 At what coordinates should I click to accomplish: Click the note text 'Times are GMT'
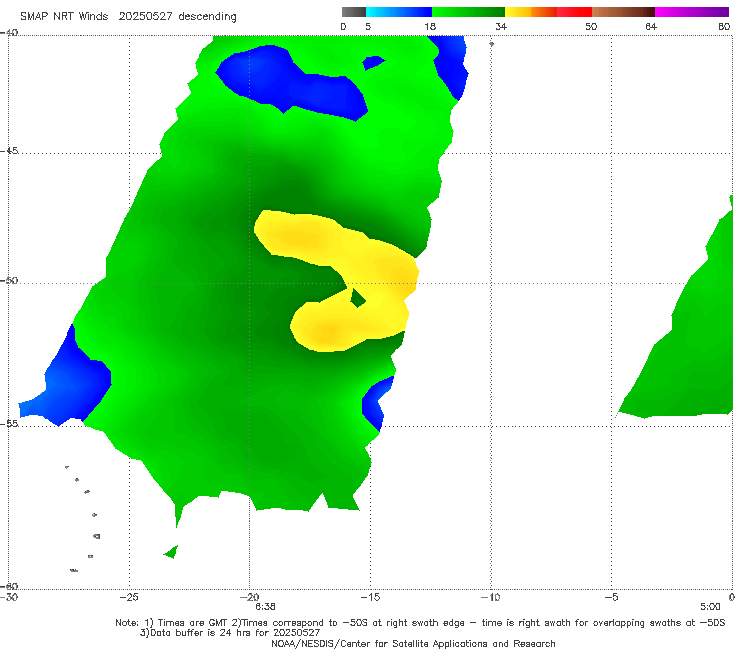click(x=193, y=623)
